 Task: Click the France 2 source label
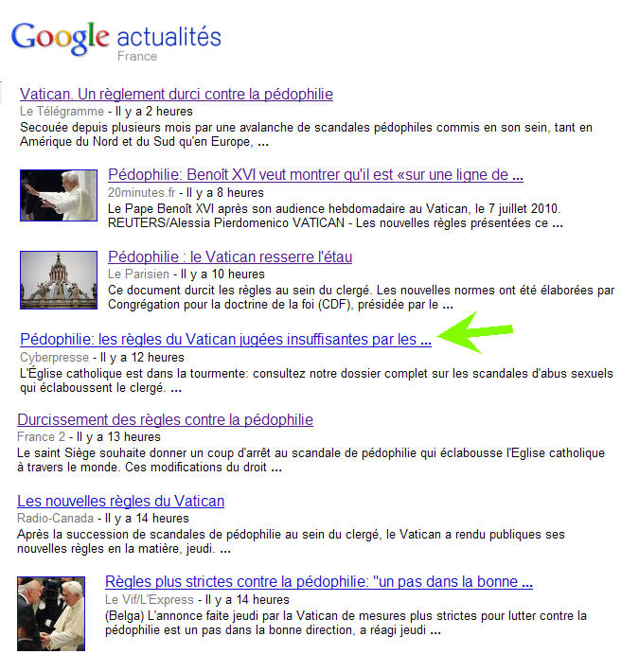tap(41, 437)
